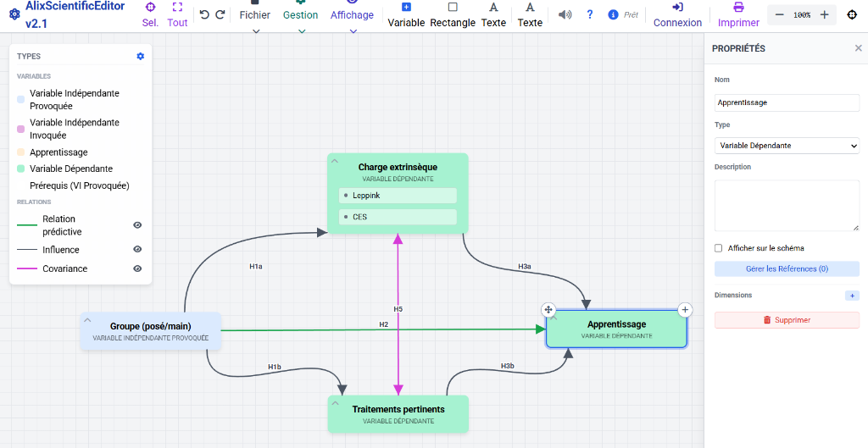
Task: Click the Apprentissage legend color swatch
Action: pyautogui.click(x=20, y=152)
